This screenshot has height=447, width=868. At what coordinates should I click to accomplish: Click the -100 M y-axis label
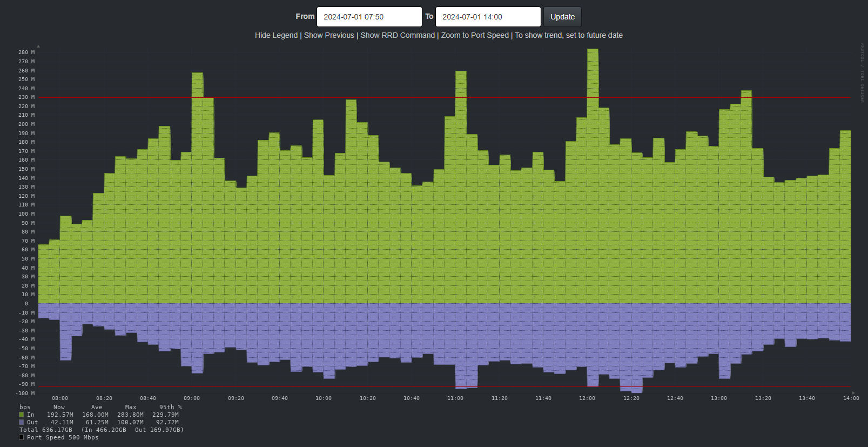click(x=25, y=393)
